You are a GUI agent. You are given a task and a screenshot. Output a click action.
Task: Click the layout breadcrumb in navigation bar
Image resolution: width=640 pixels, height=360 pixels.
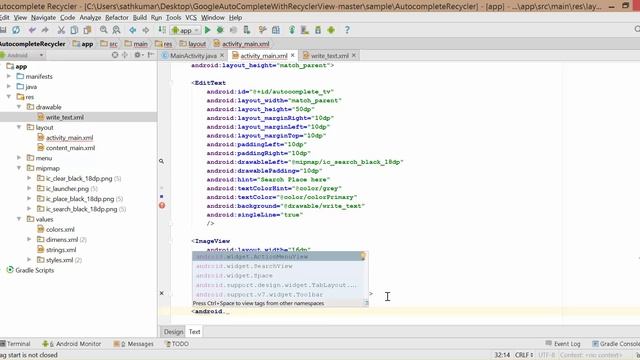point(193,44)
